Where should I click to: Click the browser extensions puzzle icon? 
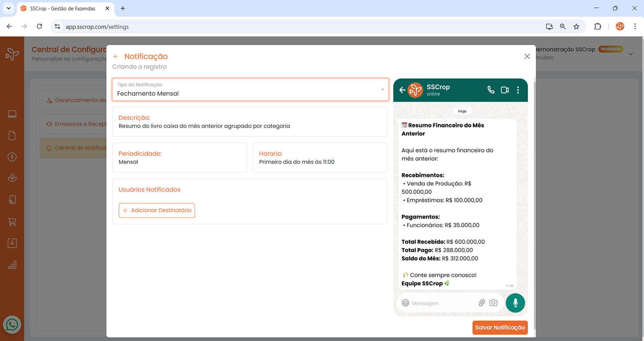(x=597, y=26)
